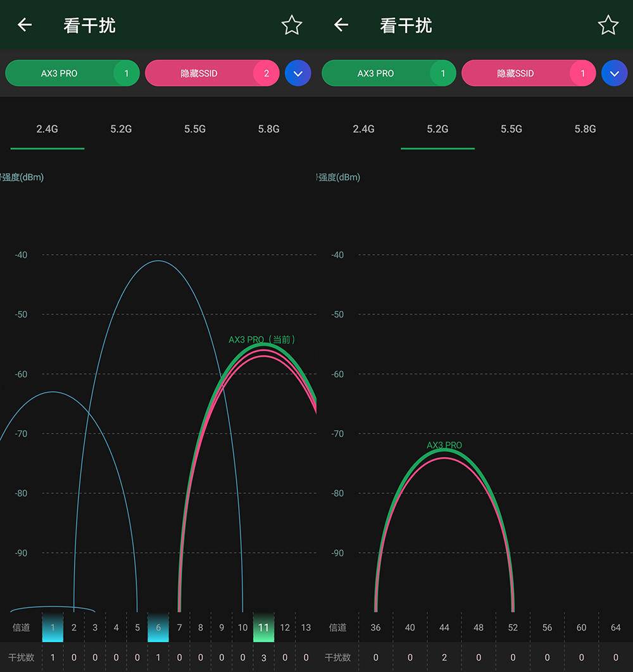The image size is (633, 672).
Task: Tap channel 48 on 5.2G axis
Action: [x=479, y=628]
